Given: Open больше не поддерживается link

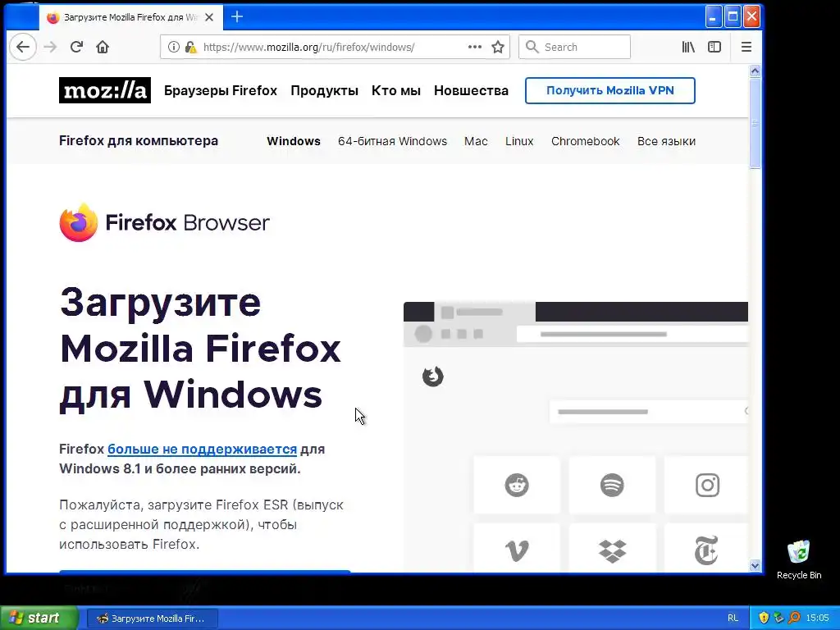Looking at the screenshot, I should (203, 449).
